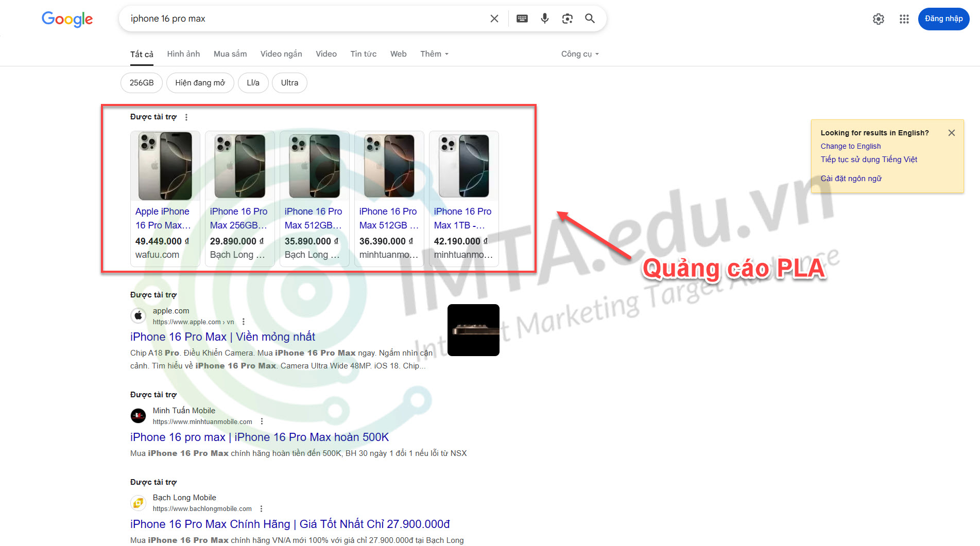980x546 pixels.
Task: Open the 42.190.000 đ product image
Action: pyautogui.click(x=464, y=166)
